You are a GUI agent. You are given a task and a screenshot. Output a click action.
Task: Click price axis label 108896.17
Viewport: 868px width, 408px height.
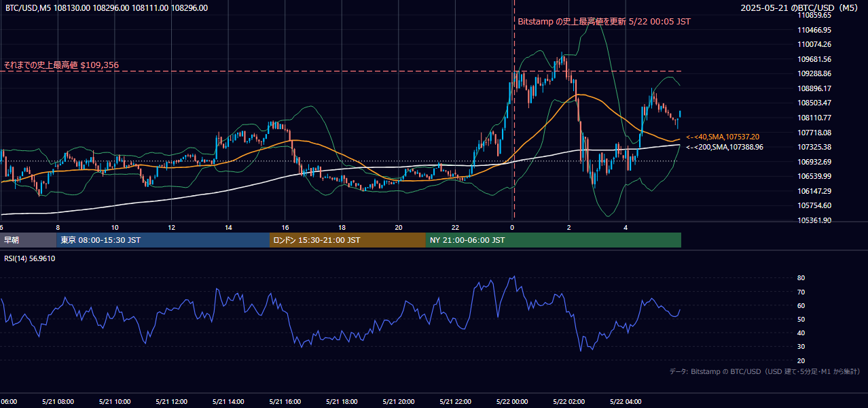click(814, 88)
